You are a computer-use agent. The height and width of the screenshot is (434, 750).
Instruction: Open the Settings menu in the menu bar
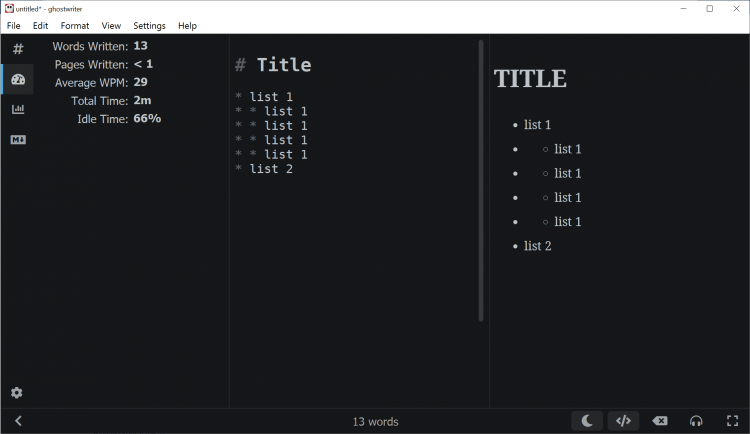(149, 25)
